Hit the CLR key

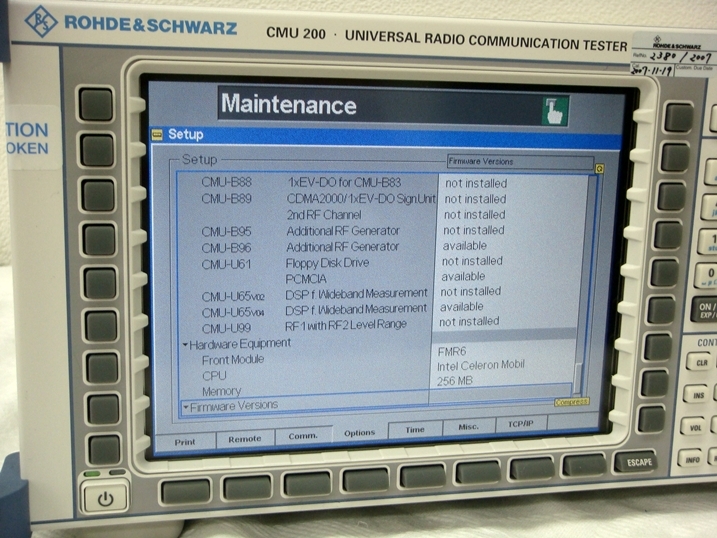pos(701,363)
